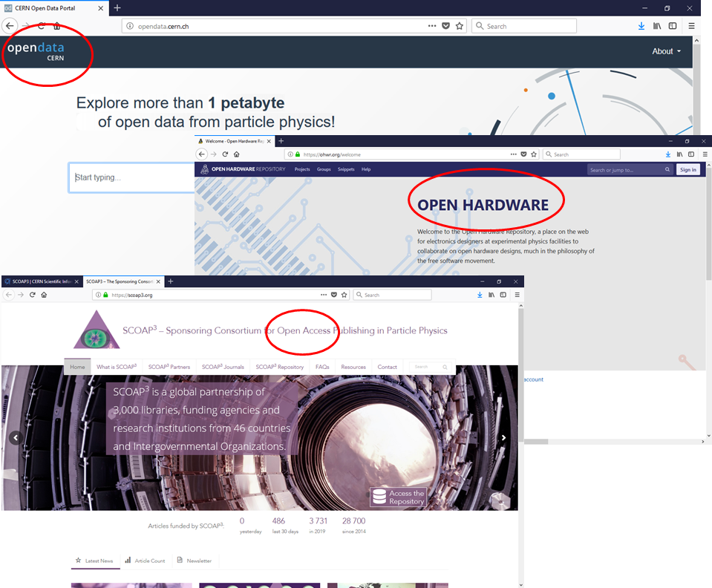The image size is (712, 588).
Task: Open library icon in SCOAP3 window
Action: point(491,295)
